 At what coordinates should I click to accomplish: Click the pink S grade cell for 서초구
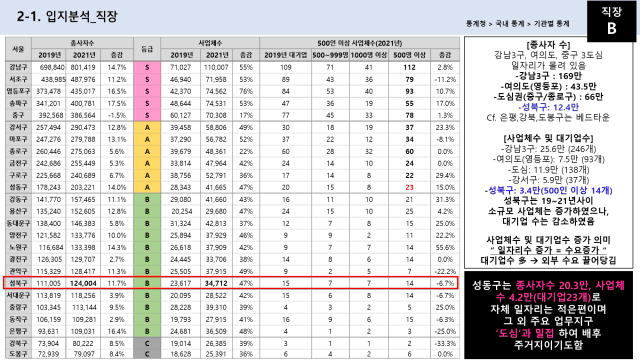tap(147, 79)
